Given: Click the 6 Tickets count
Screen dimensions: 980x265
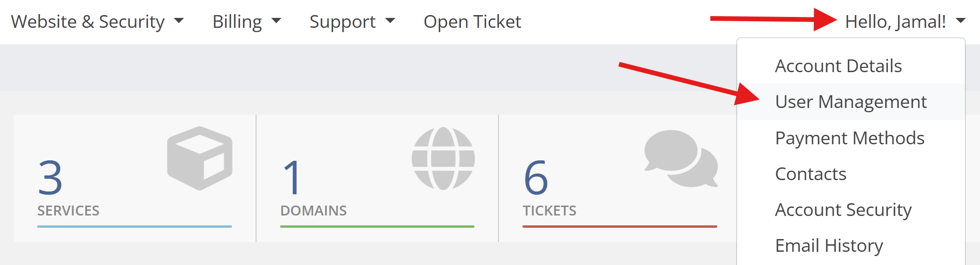Looking at the screenshot, I should coord(536,178).
